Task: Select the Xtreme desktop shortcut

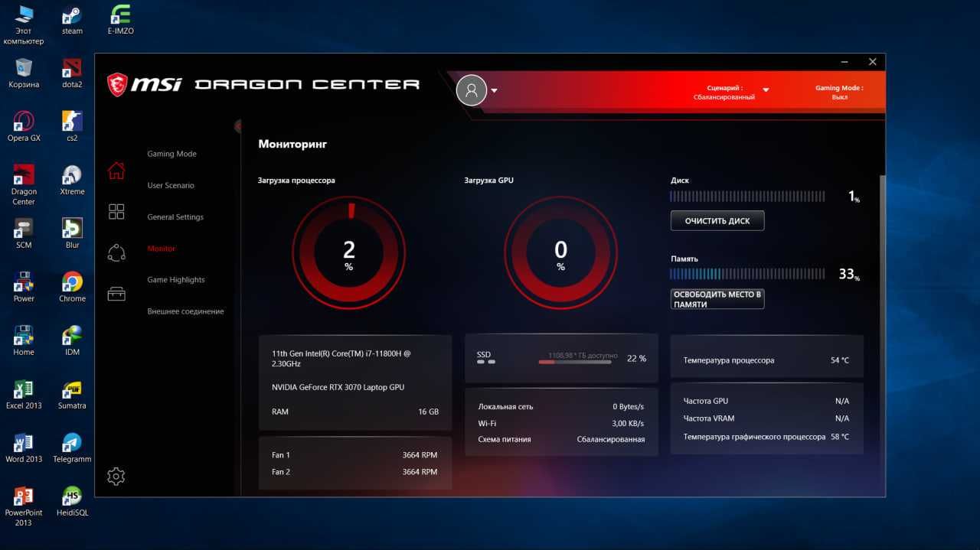Action: (x=72, y=181)
